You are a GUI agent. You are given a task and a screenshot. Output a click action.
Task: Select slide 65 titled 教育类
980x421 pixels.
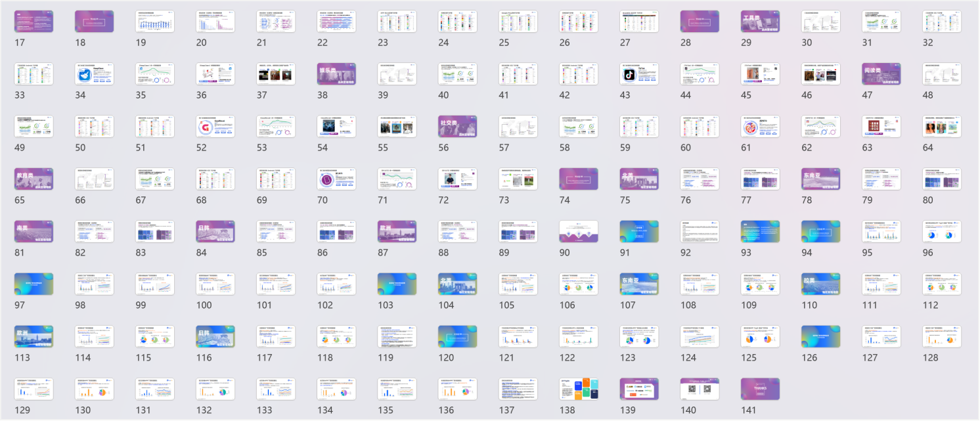[33, 179]
